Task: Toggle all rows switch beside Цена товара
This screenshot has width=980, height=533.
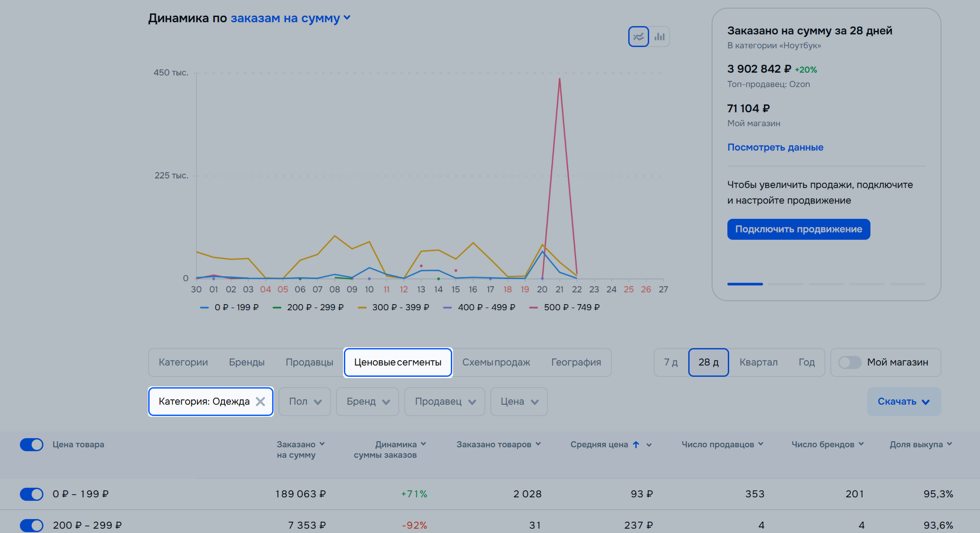Action: coord(32,445)
